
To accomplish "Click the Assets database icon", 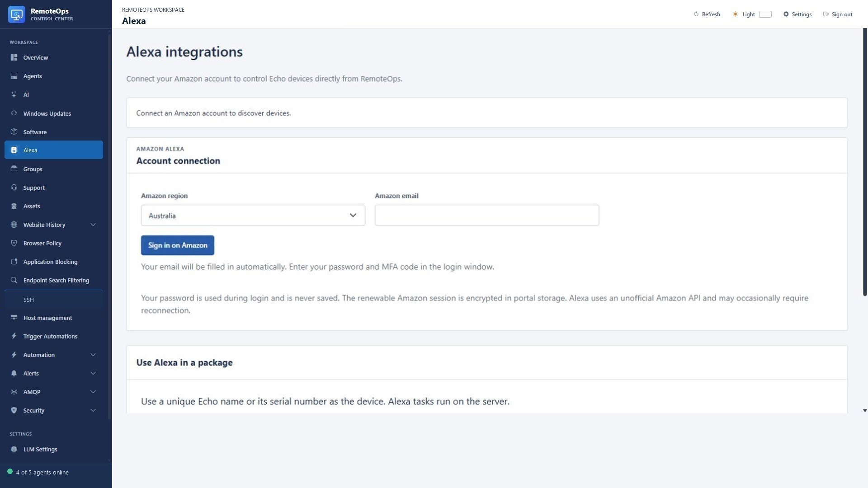I will click(14, 206).
